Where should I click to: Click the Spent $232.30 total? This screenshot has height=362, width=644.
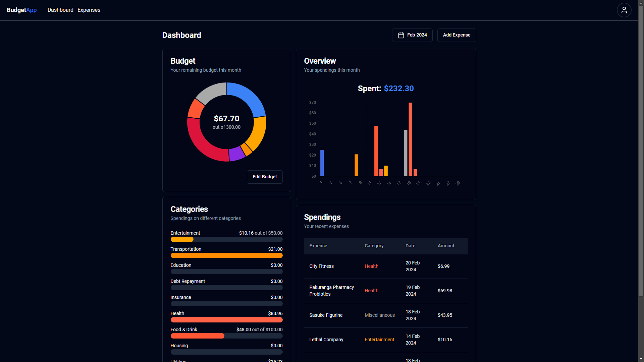[x=386, y=88]
